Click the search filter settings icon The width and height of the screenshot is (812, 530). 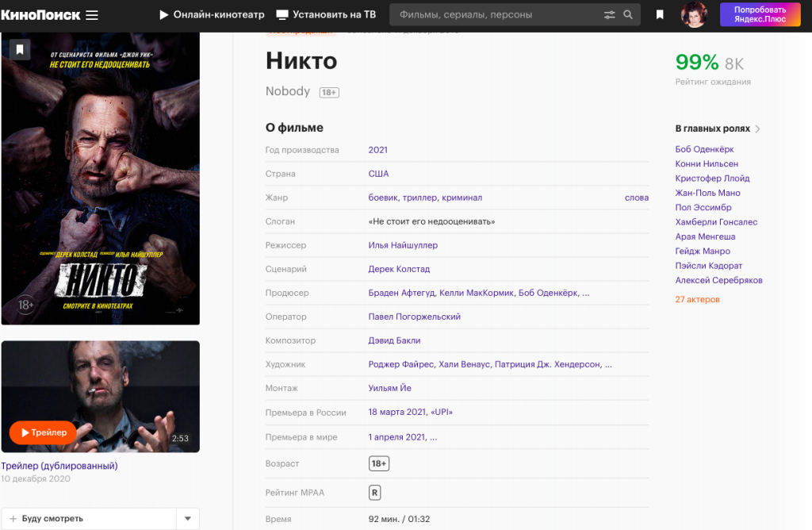609,15
